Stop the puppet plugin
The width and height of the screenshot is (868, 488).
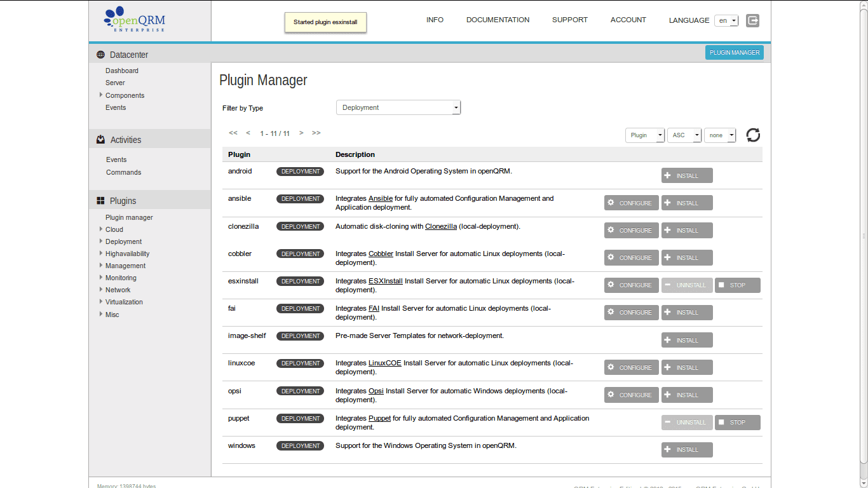(737, 422)
